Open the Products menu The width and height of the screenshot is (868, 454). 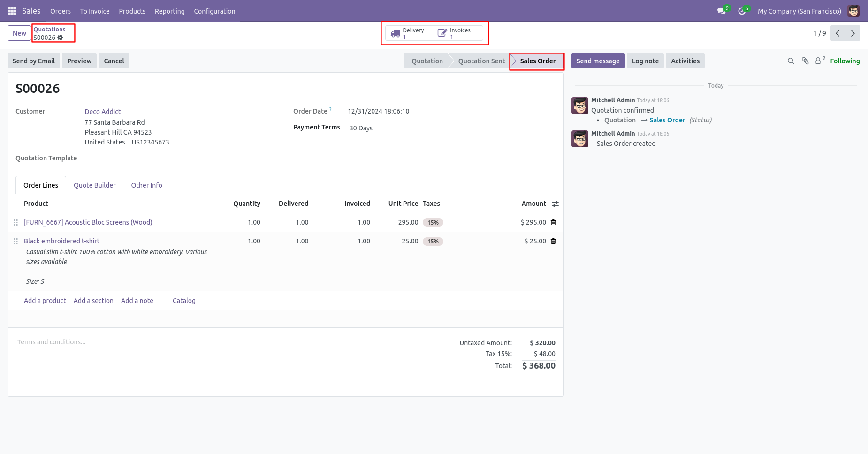(132, 11)
